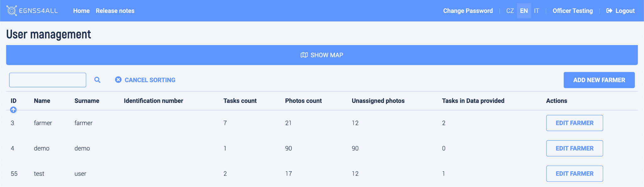Click the logout arrow icon

609,11
